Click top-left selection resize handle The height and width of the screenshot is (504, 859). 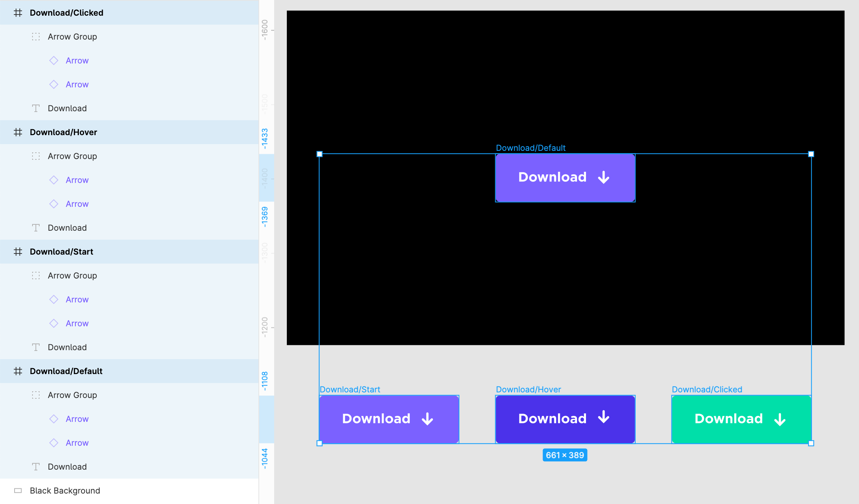[x=319, y=154]
